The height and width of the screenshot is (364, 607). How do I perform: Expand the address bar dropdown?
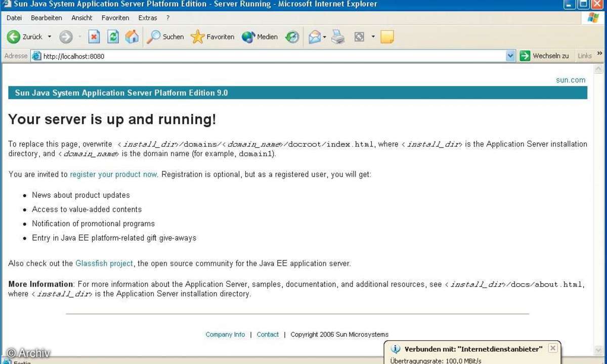point(510,56)
